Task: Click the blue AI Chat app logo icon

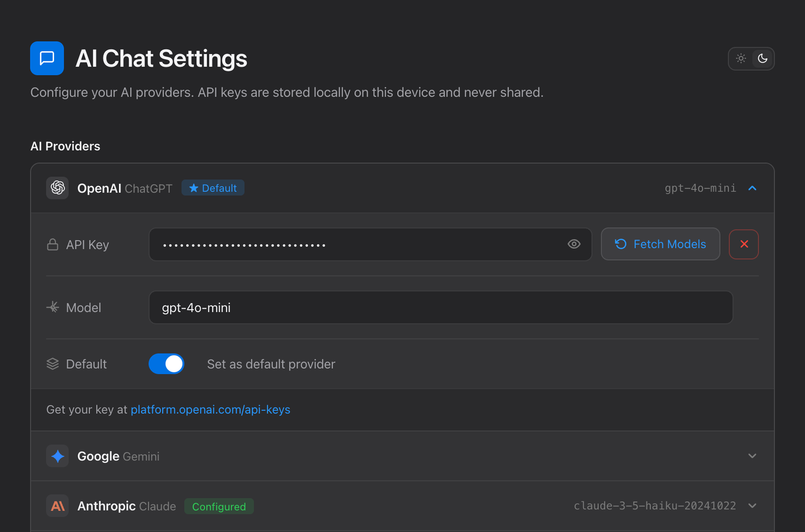Action: pos(47,58)
